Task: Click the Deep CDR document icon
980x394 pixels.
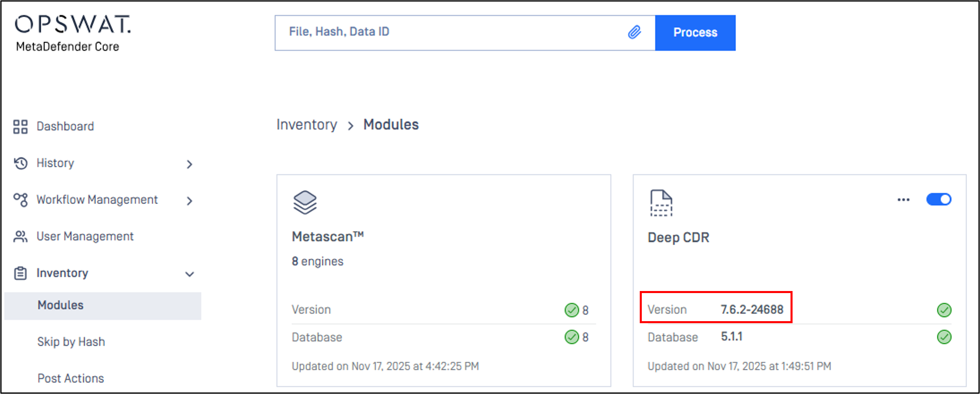Action: click(x=661, y=203)
